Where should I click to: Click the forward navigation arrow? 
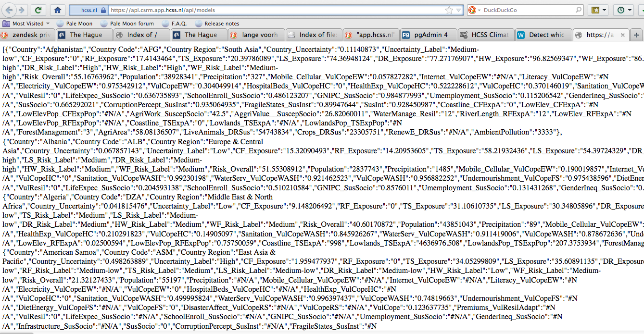22,10
